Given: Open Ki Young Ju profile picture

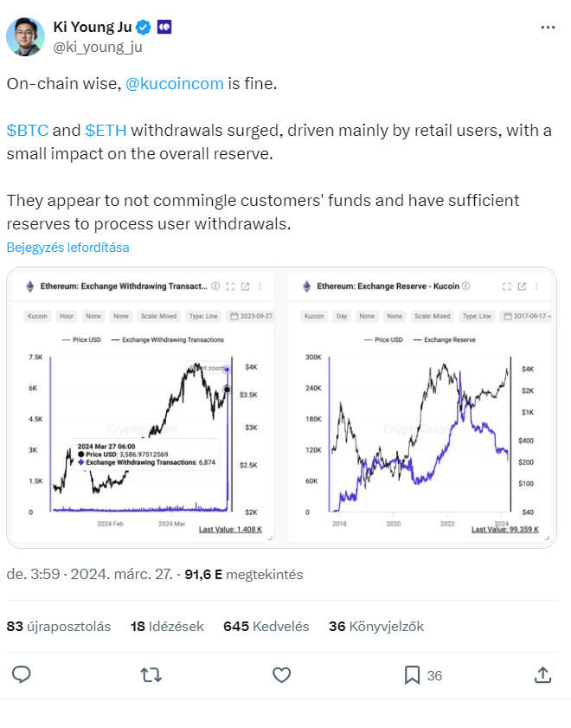Looking at the screenshot, I should click(x=25, y=36).
